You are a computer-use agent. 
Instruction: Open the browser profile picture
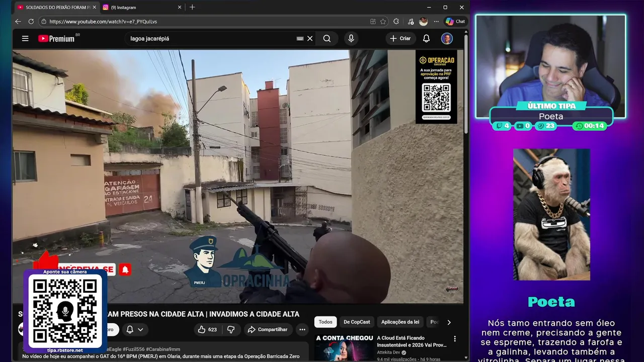(423, 22)
